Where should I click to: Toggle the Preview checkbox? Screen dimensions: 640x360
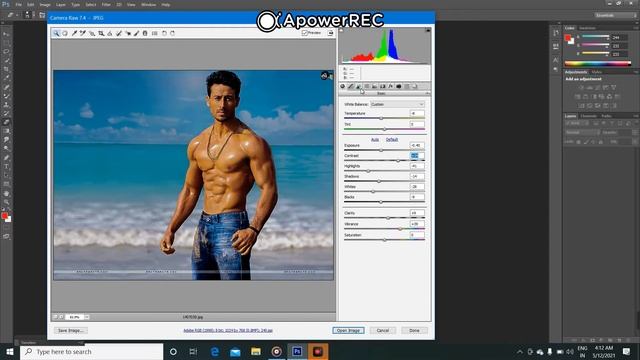point(304,33)
